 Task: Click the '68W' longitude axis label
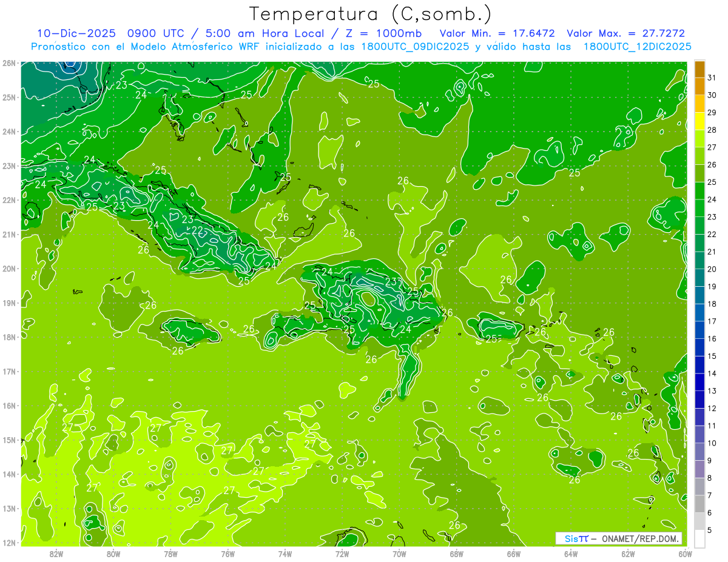(x=456, y=554)
